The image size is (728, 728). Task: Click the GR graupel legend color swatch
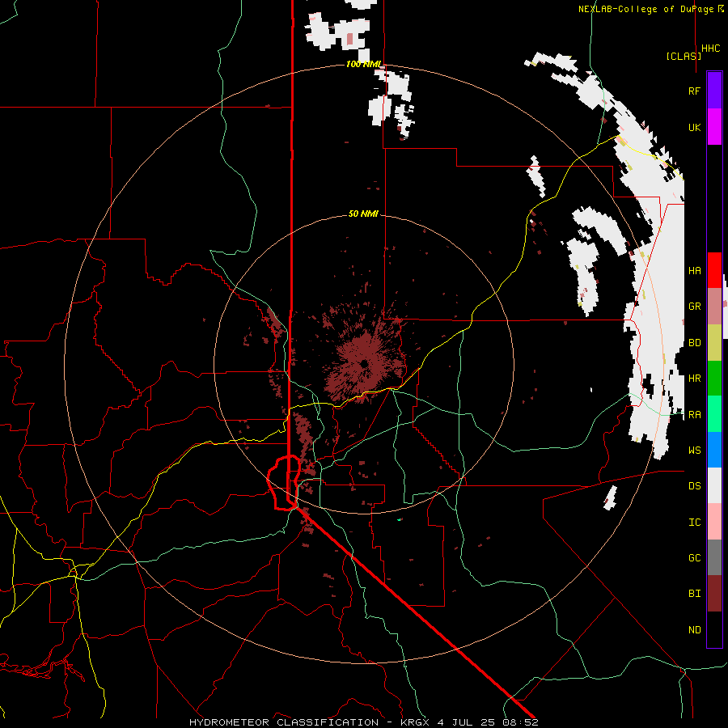pyautogui.click(x=714, y=306)
